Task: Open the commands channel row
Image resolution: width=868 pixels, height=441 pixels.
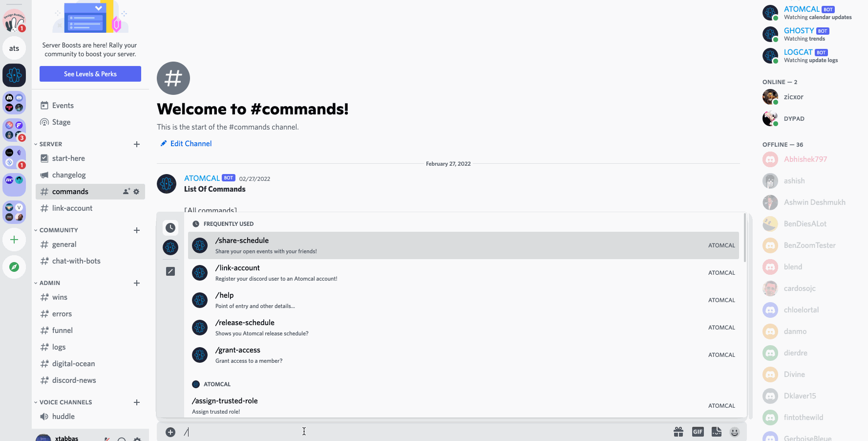Action: [90, 192]
